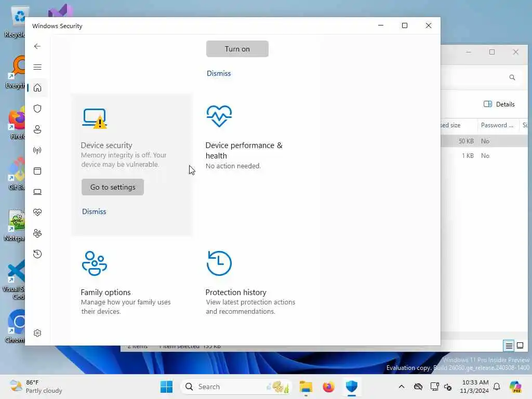Select the 1 KB row in background window

tap(484, 156)
